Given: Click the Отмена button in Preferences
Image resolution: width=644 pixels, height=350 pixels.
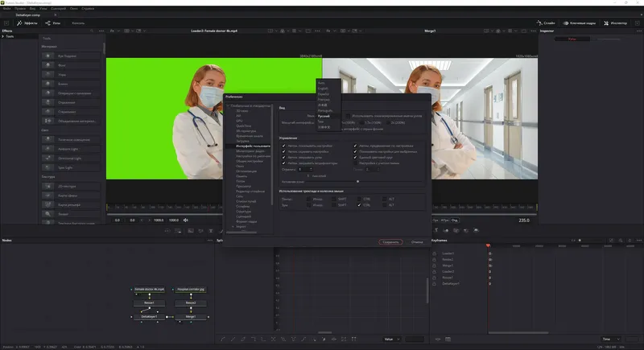Looking at the screenshot, I should coord(417,242).
